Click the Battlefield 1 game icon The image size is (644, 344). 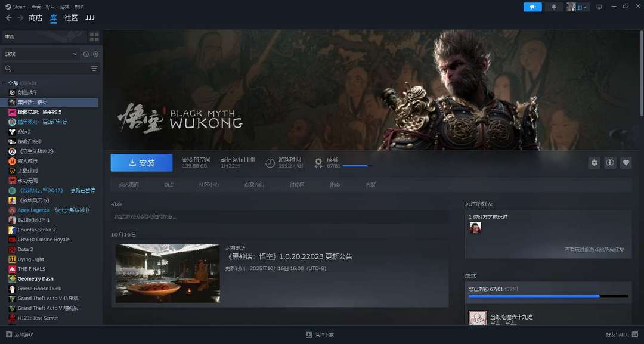pyautogui.click(x=12, y=220)
